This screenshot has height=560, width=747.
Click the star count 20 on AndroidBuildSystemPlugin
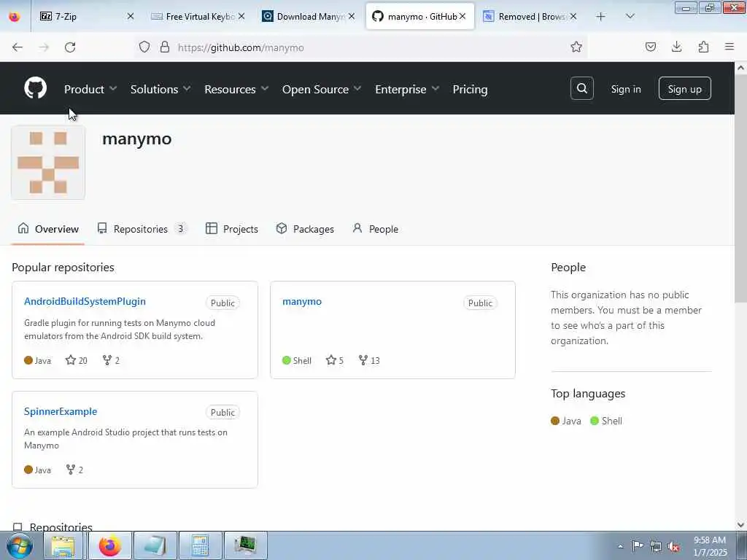(77, 360)
